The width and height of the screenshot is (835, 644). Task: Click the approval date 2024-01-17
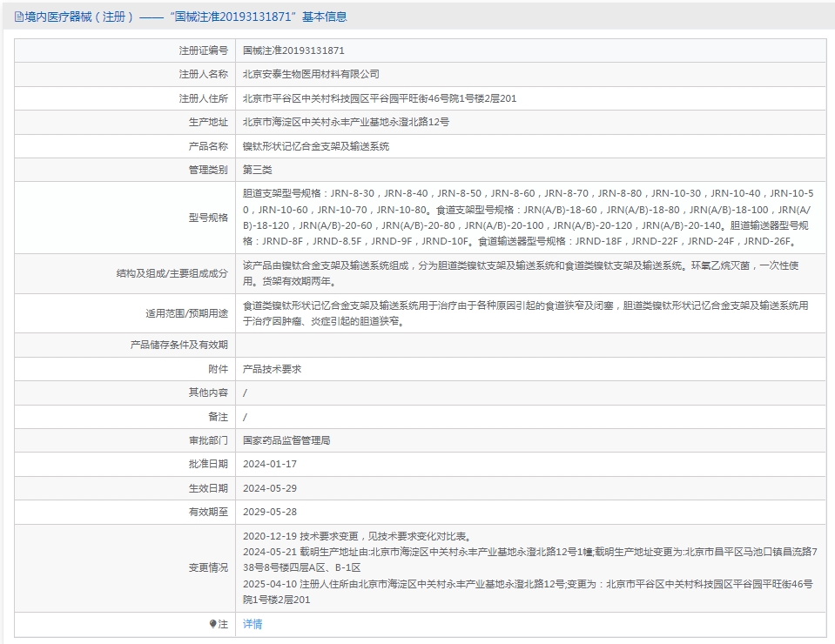click(269, 464)
